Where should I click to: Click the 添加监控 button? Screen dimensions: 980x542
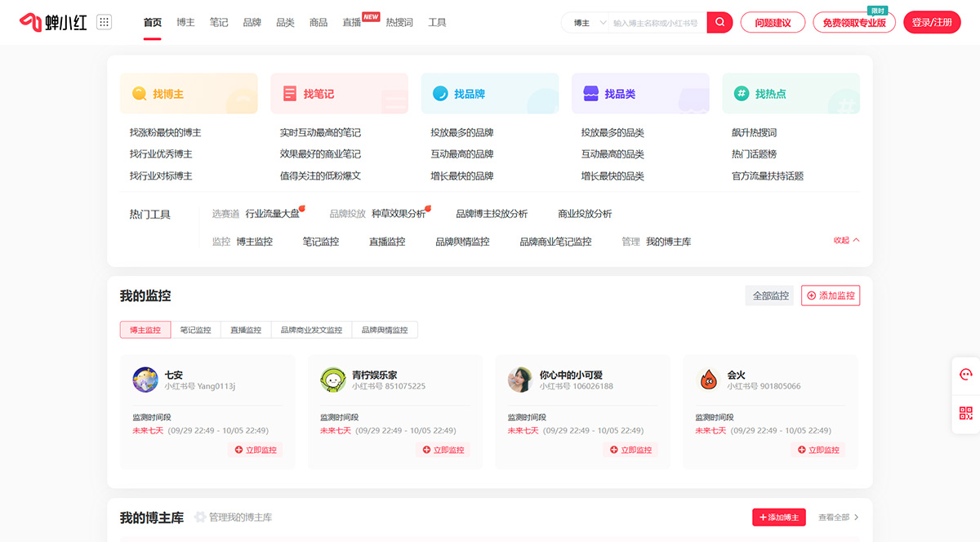[x=830, y=295]
